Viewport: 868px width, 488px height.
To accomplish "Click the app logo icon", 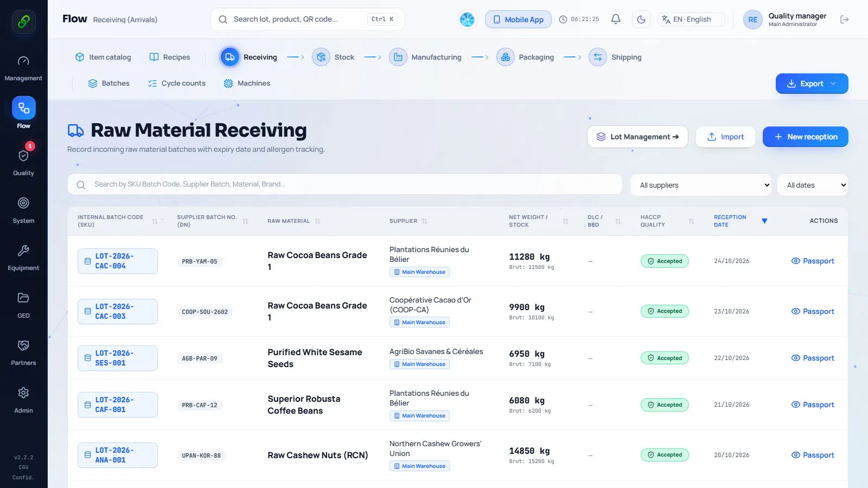I will pyautogui.click(x=24, y=22).
